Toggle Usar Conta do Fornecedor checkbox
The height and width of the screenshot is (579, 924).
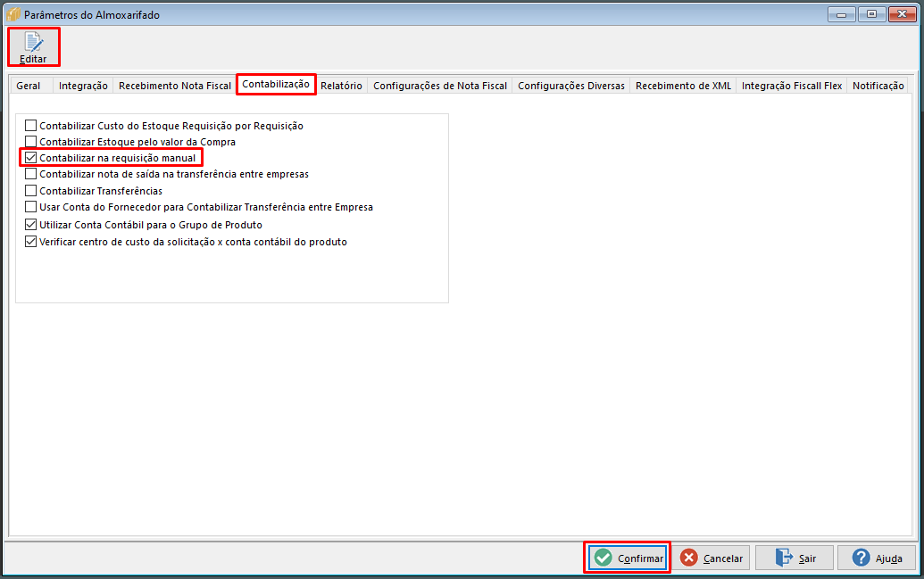30,207
